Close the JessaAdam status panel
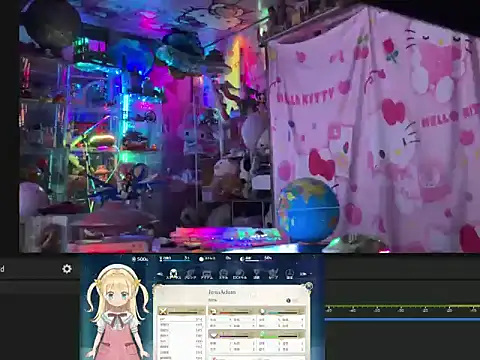This screenshot has width=480, height=360. (x=309, y=286)
